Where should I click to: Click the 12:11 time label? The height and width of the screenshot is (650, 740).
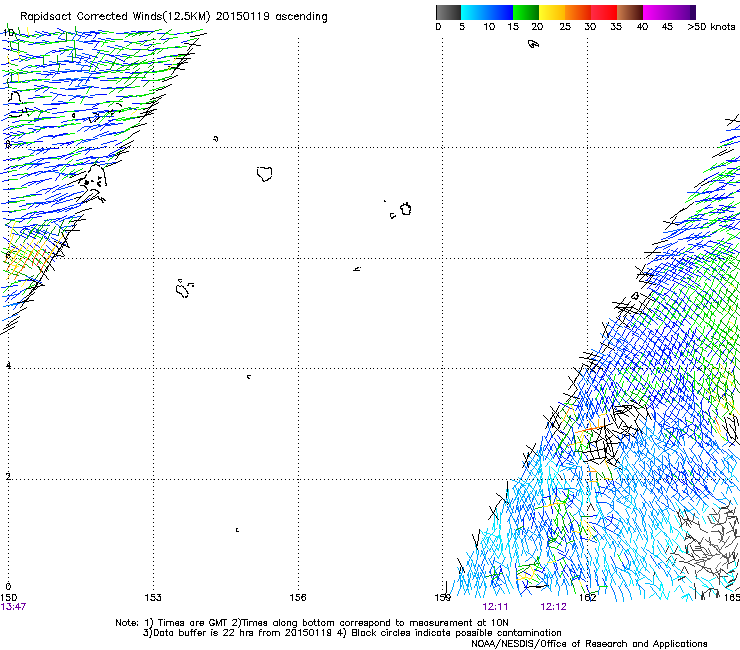[x=495, y=607]
